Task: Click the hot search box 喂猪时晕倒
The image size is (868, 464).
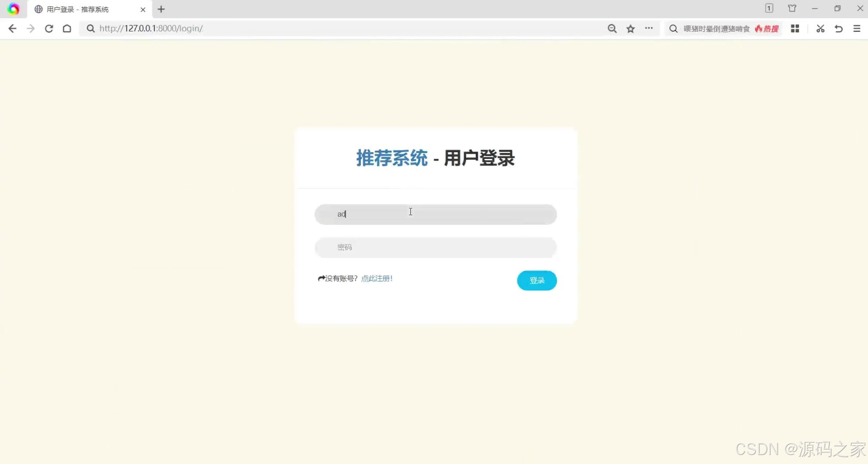Action: 716,28
